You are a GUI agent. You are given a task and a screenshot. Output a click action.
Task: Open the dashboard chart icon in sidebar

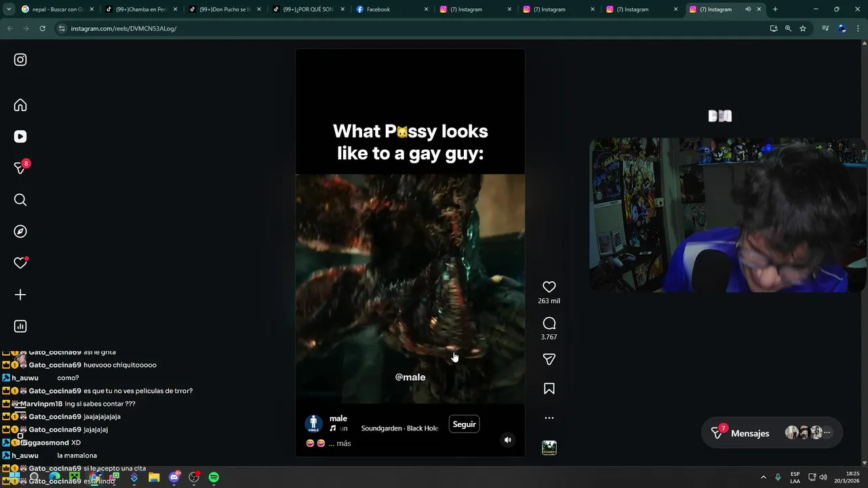click(20, 327)
